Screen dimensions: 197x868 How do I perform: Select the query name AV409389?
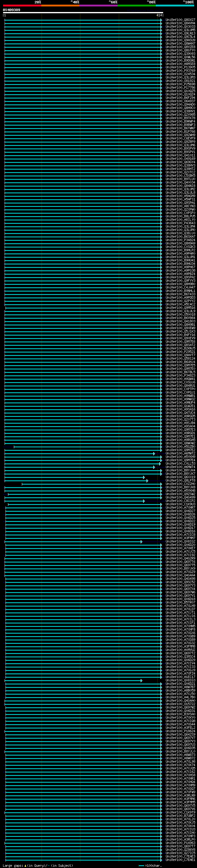click(x=11, y=10)
